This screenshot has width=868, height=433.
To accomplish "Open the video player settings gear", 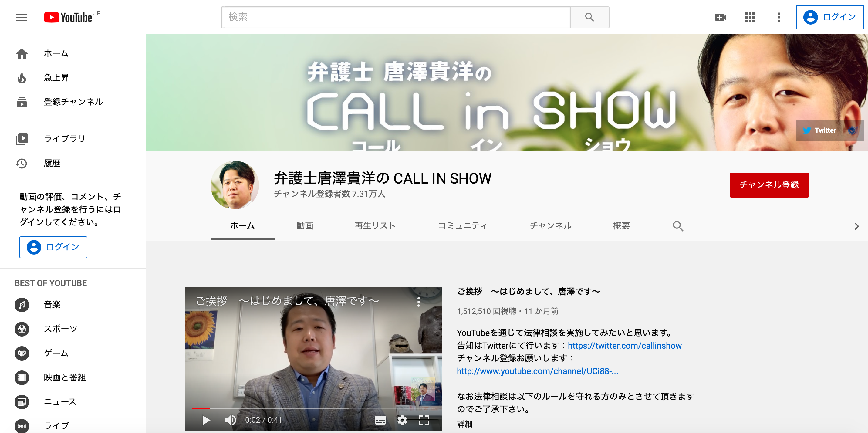I will click(x=402, y=420).
